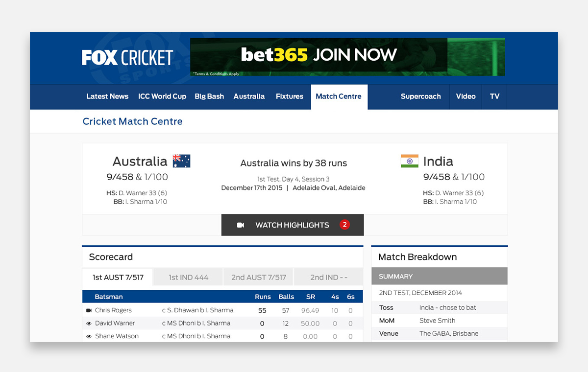Viewport: 588px width, 372px height.
Task: Click 'Adelaide Oval, Adelaide' text
Action: pyautogui.click(x=329, y=188)
